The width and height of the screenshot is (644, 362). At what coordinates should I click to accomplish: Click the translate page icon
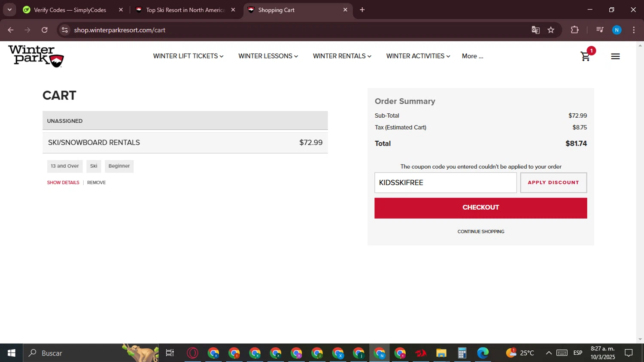pyautogui.click(x=535, y=30)
